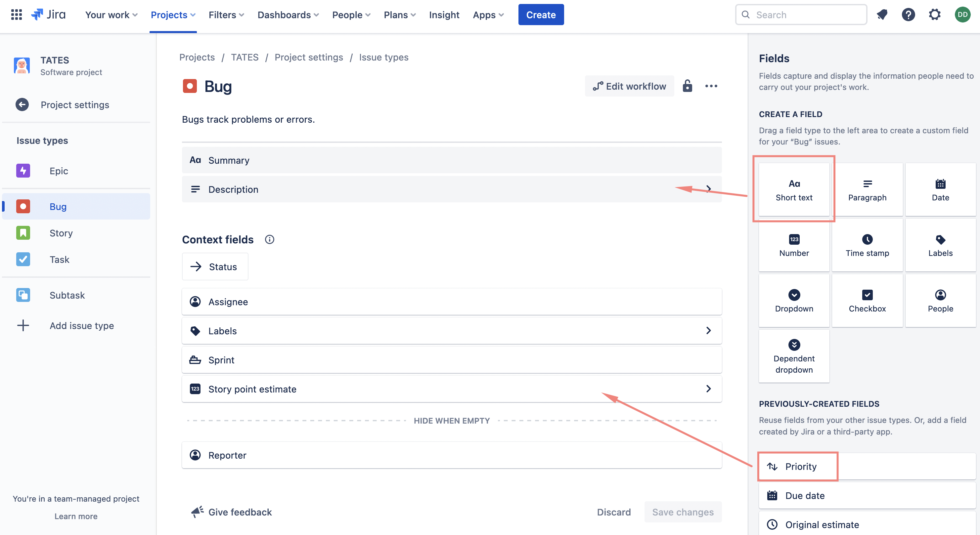
Task: Open the settings gear icon
Action: (x=934, y=15)
